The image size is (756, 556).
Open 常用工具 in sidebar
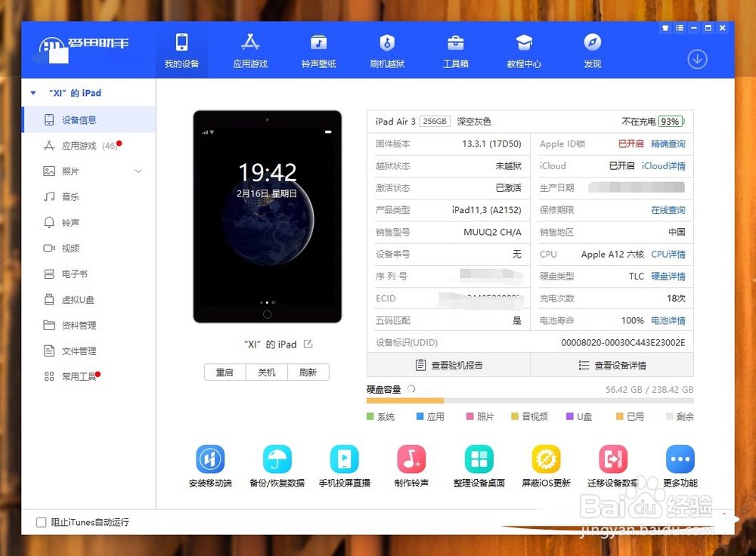(89, 376)
